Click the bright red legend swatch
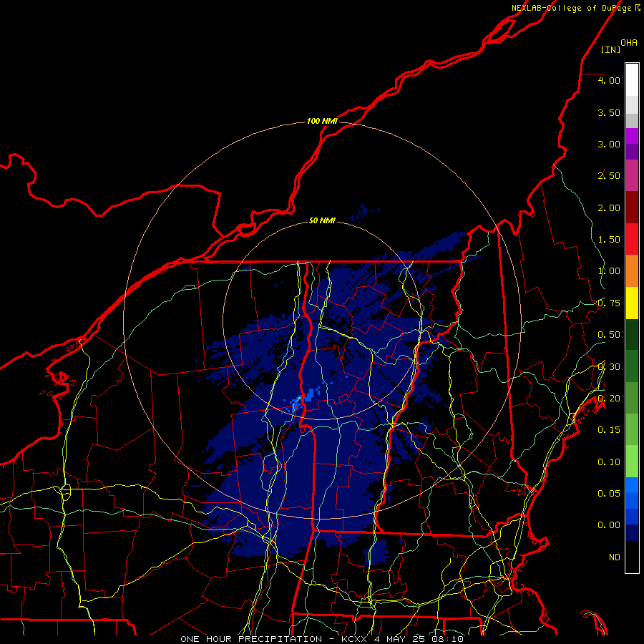The image size is (644, 644). point(632,239)
